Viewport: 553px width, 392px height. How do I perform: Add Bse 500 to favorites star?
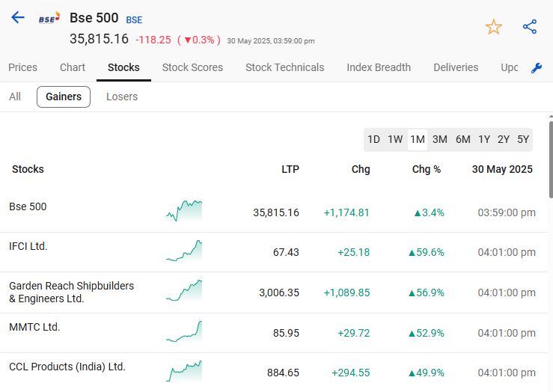(x=494, y=27)
